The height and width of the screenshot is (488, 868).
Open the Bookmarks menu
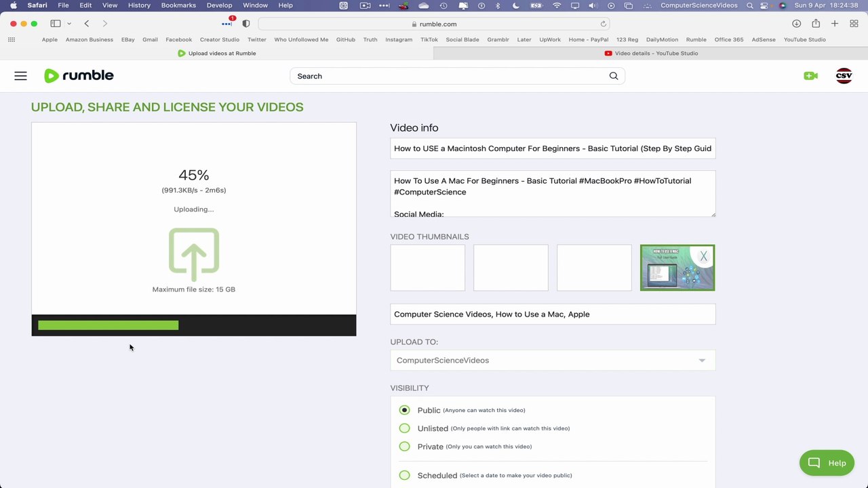click(x=178, y=5)
